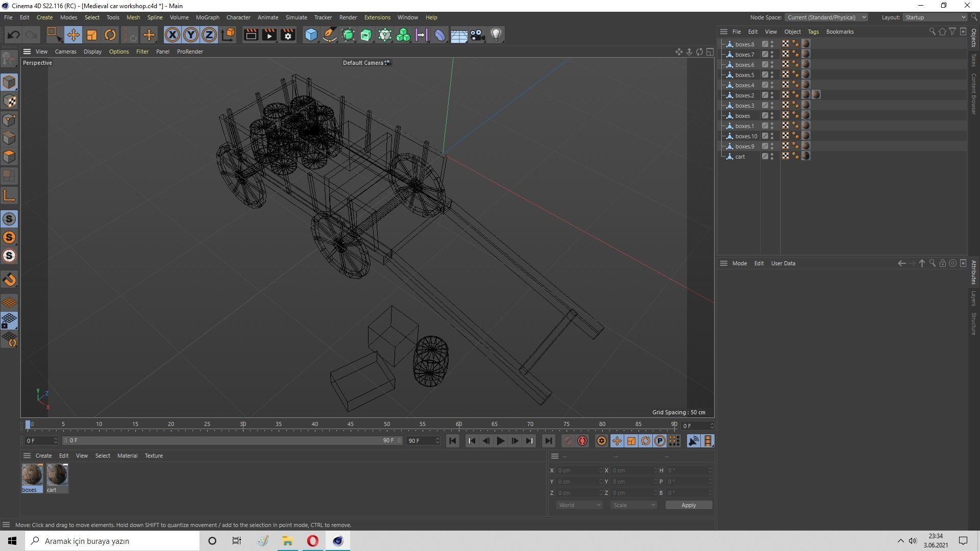The width and height of the screenshot is (980, 551).
Task: Add a Light object
Action: tap(496, 35)
